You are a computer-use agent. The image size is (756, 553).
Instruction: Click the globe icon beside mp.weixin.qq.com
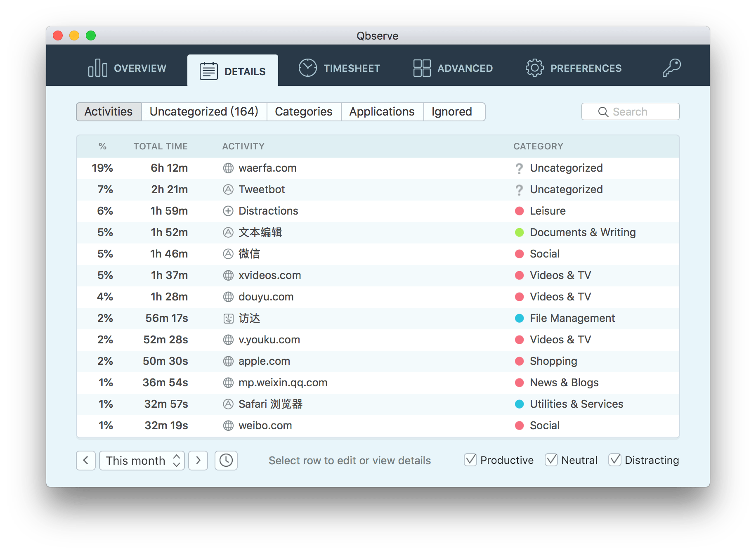pyautogui.click(x=228, y=383)
